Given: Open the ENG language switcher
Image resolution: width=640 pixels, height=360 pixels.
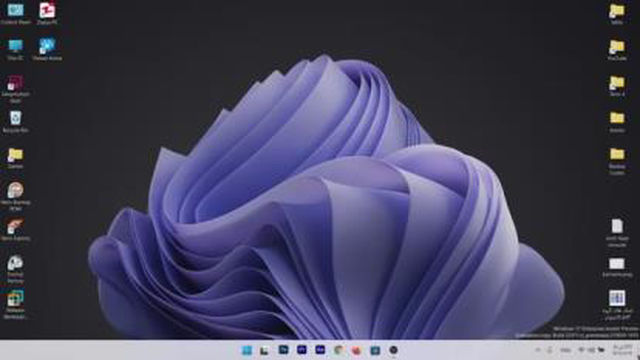Looking at the screenshot, I should [565, 350].
